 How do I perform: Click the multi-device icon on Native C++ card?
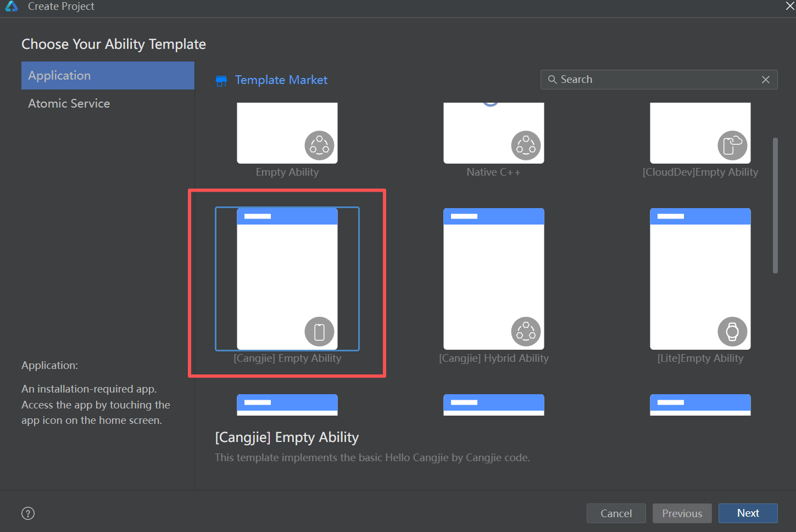point(526,145)
